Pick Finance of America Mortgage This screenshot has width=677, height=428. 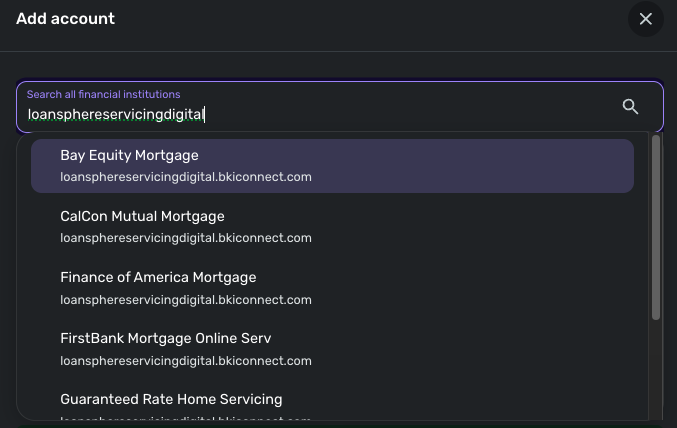[158, 277]
